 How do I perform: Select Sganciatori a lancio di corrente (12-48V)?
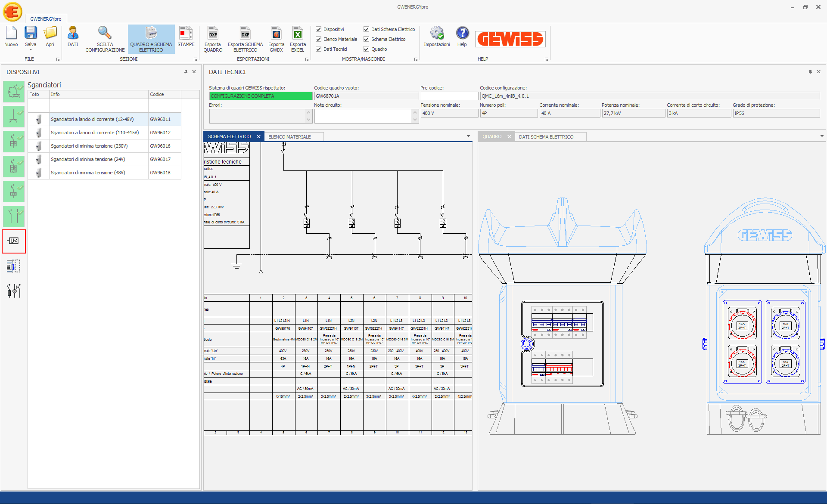[x=105, y=119]
